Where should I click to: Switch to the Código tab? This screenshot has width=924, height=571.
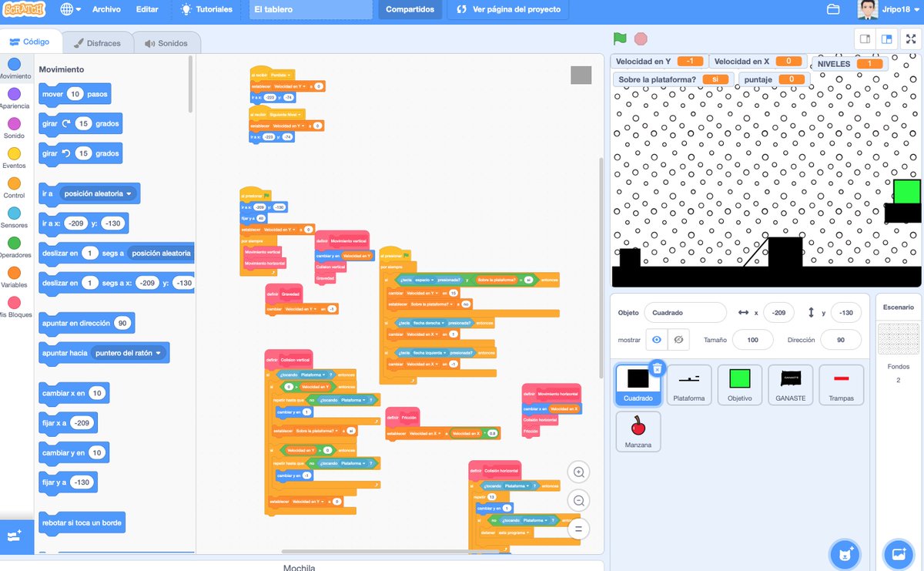tap(30, 42)
